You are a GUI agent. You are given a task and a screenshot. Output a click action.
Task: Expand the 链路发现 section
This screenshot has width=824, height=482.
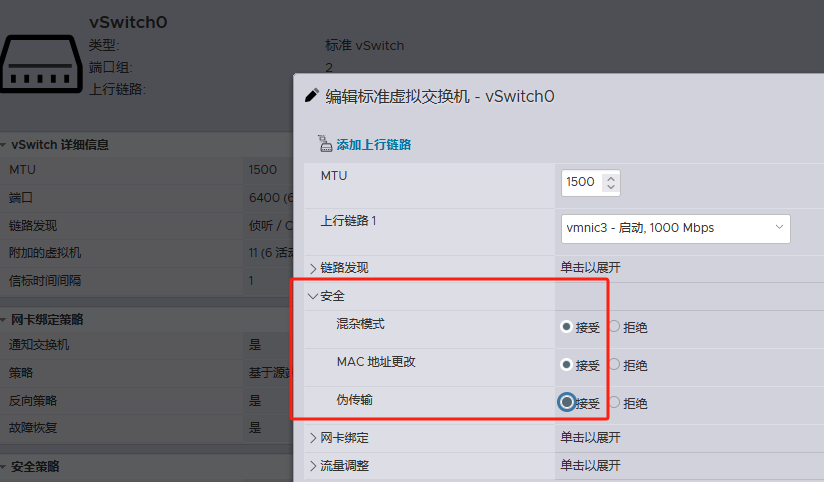[313, 269]
